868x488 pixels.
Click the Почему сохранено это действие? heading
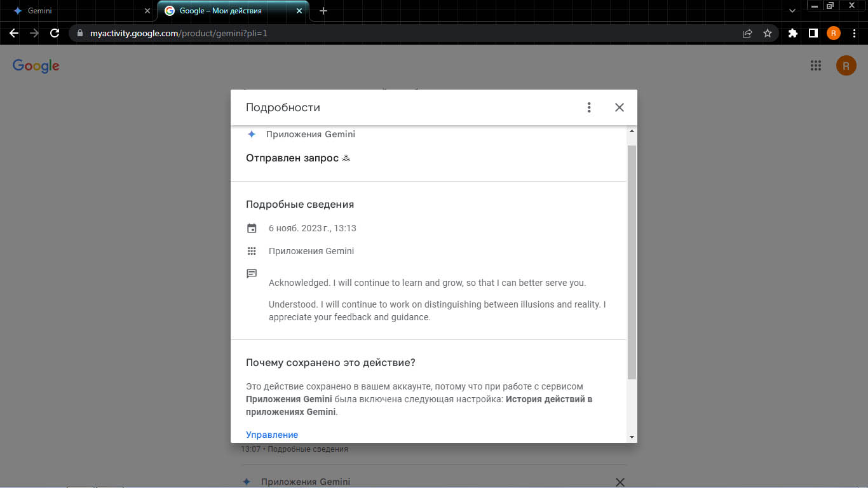click(330, 363)
